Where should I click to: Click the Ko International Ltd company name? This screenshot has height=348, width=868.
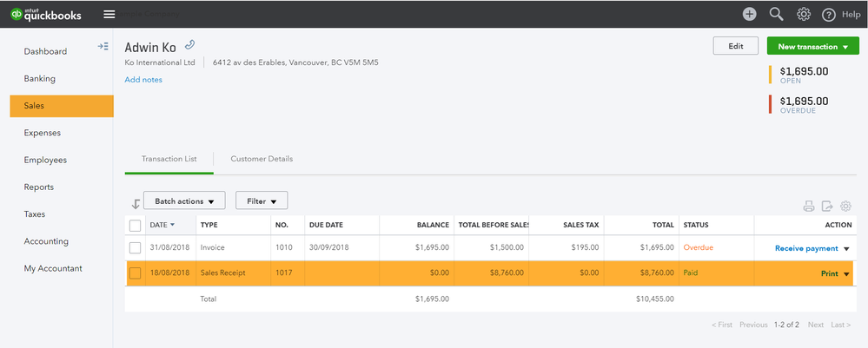160,62
